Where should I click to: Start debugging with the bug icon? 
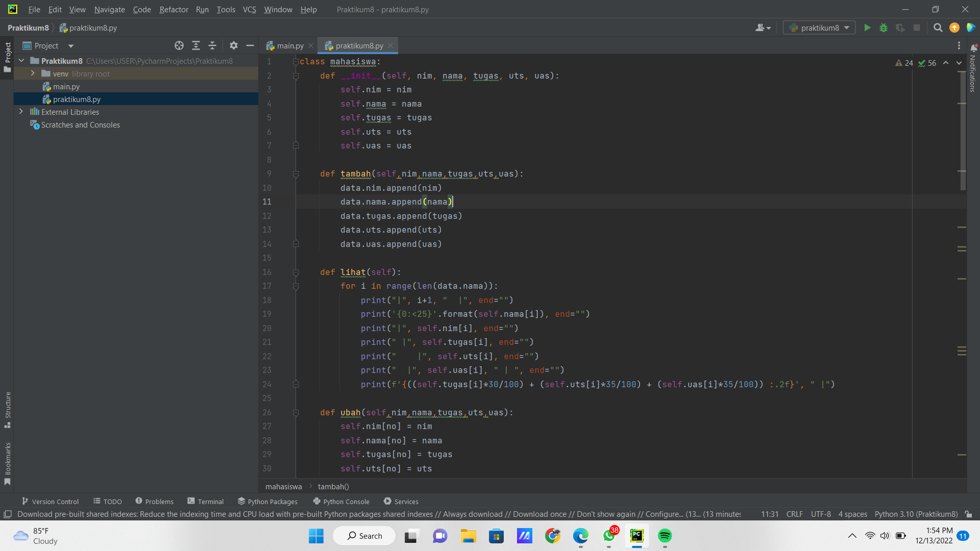(884, 28)
